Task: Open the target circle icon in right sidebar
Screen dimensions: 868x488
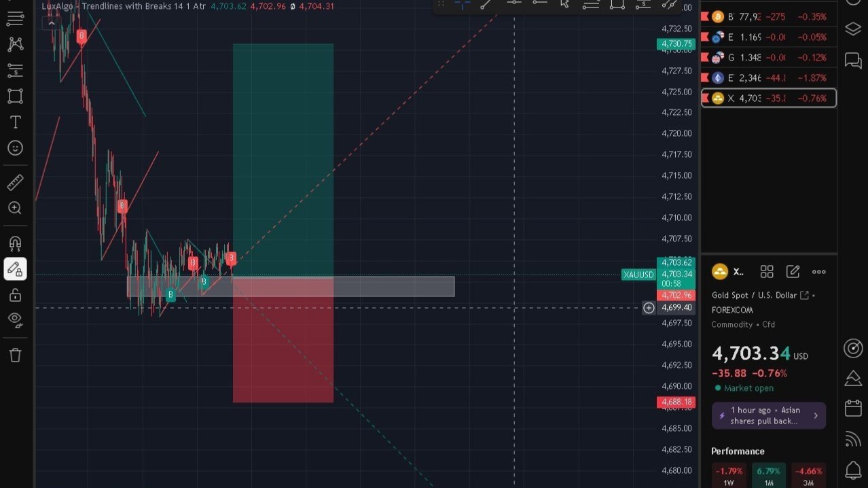Action: coord(852,349)
